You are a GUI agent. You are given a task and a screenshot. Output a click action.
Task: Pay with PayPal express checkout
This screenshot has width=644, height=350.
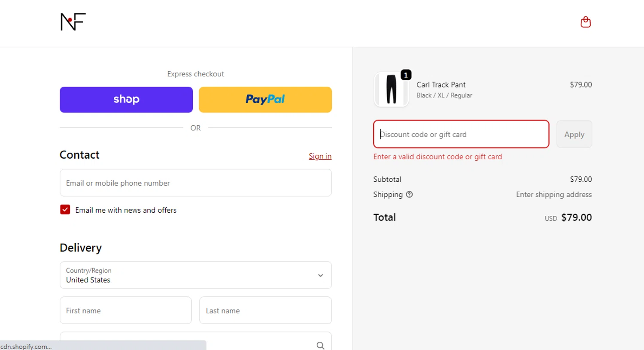[265, 100]
